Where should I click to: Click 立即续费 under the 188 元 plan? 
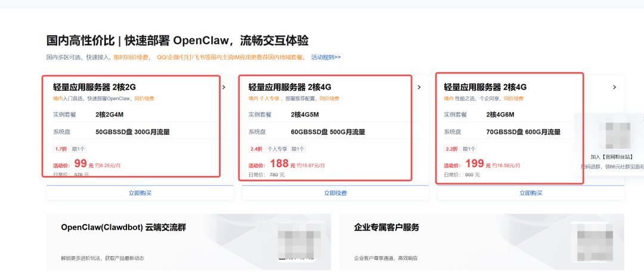pyautogui.click(x=335, y=193)
